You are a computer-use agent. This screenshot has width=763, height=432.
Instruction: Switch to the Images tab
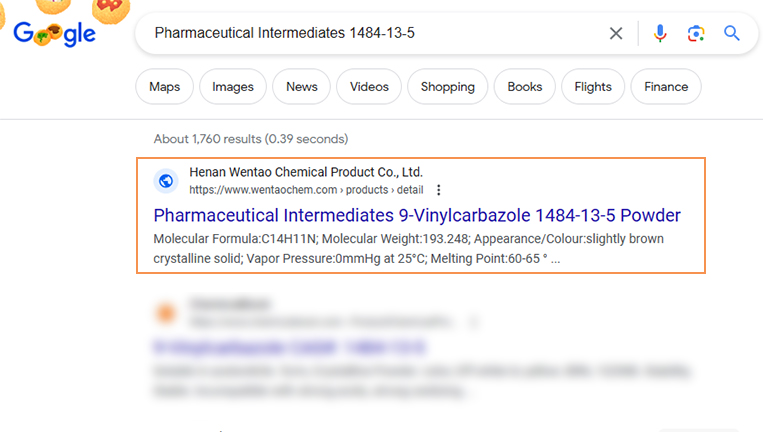point(233,87)
